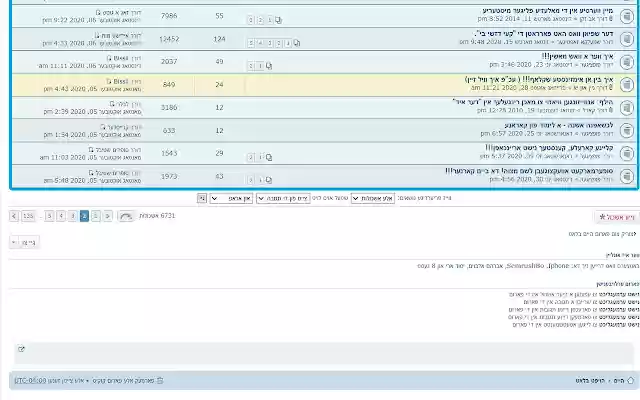This screenshot has height=400, width=640.
Task: Open topic title in row with 7986 views
Action: pyautogui.click(x=548, y=11)
